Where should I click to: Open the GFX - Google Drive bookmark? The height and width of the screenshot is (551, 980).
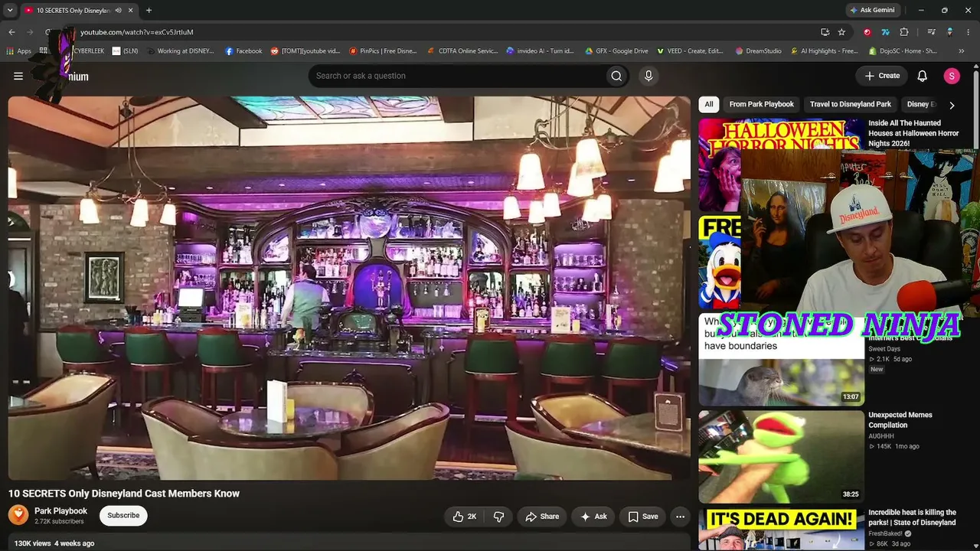(x=616, y=51)
